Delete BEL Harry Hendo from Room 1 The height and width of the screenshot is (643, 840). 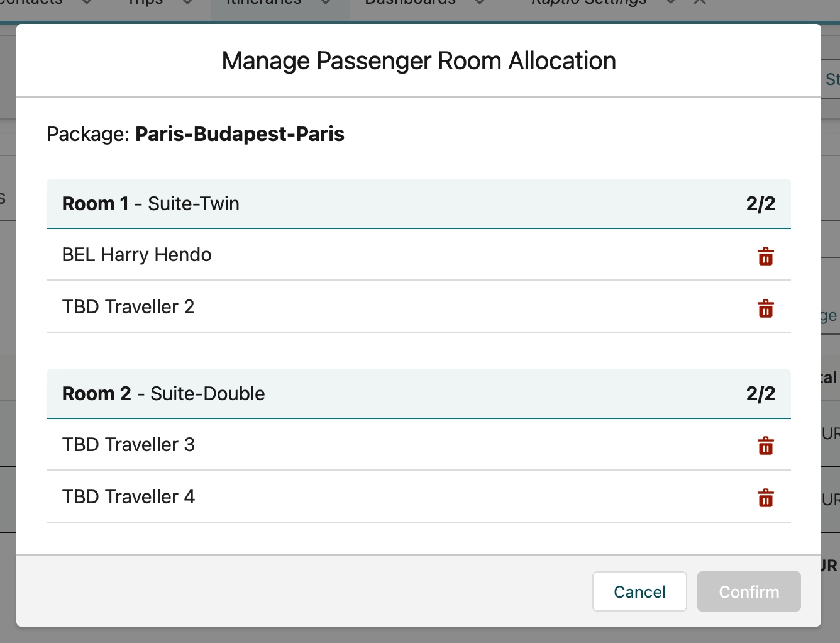765,256
